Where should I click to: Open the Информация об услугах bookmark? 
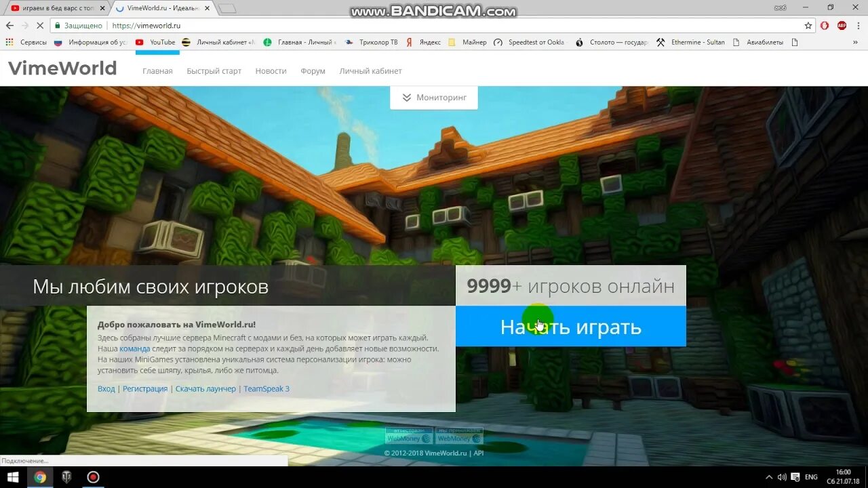91,42
